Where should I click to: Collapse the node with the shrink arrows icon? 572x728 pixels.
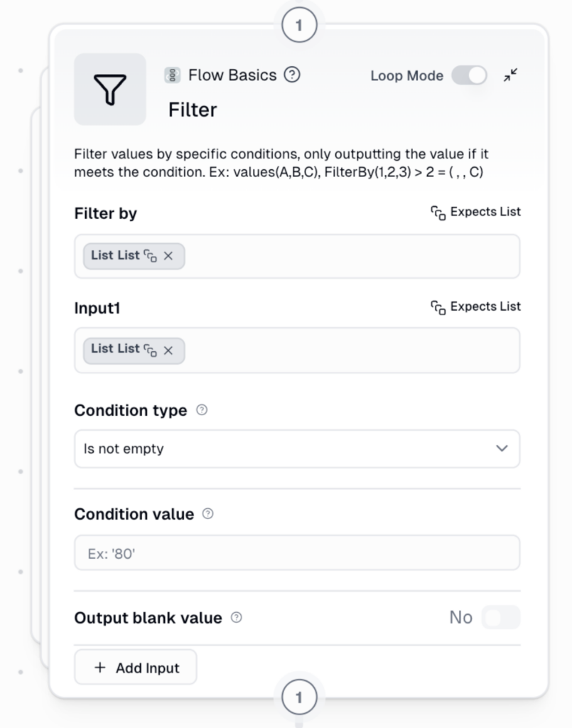click(511, 75)
